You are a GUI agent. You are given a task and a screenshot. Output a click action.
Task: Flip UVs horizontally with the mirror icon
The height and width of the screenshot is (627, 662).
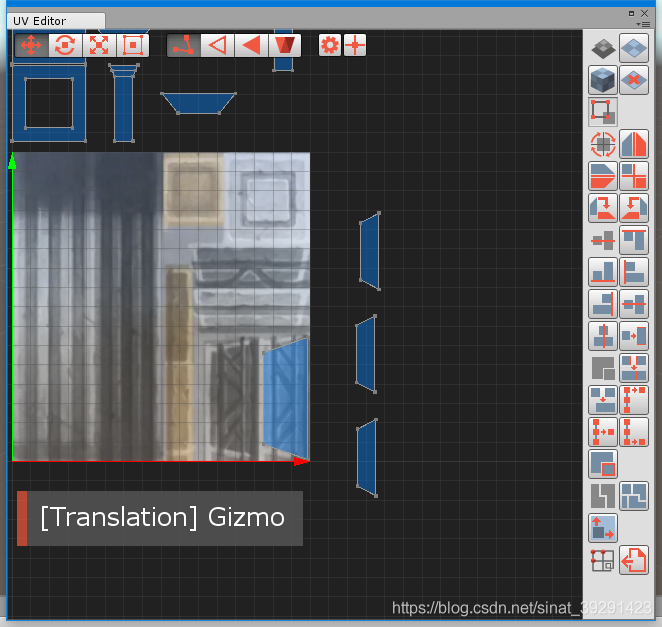tap(634, 144)
